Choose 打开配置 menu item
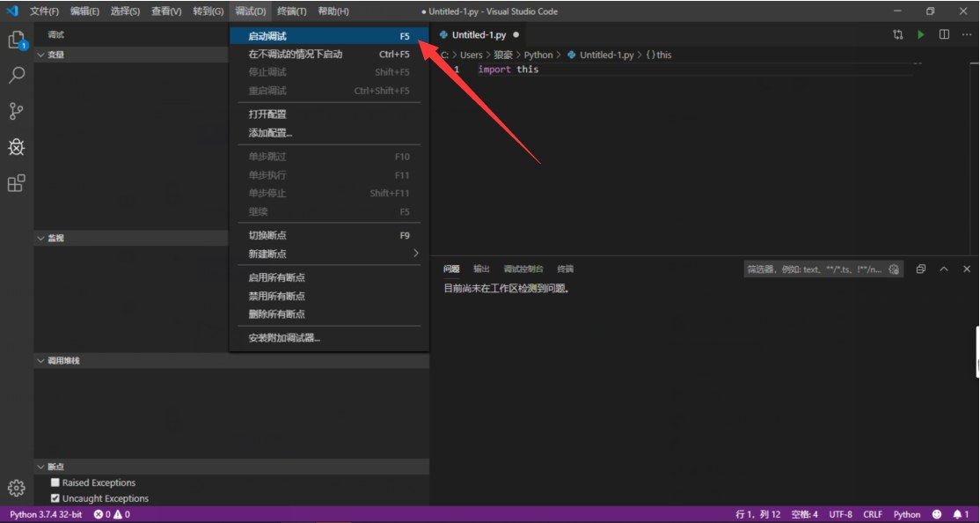The width and height of the screenshot is (980, 523). click(329, 114)
